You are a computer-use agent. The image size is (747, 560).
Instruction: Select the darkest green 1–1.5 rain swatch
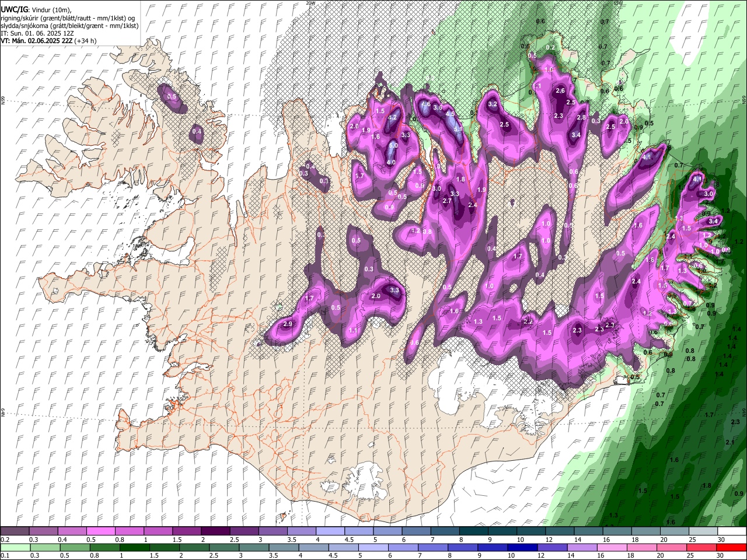point(135,547)
